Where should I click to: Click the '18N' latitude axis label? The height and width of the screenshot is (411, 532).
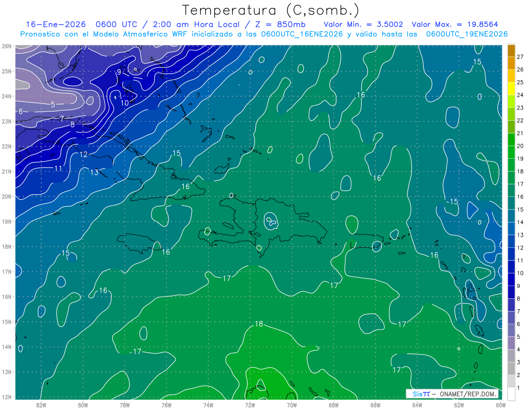pyautogui.click(x=7, y=247)
